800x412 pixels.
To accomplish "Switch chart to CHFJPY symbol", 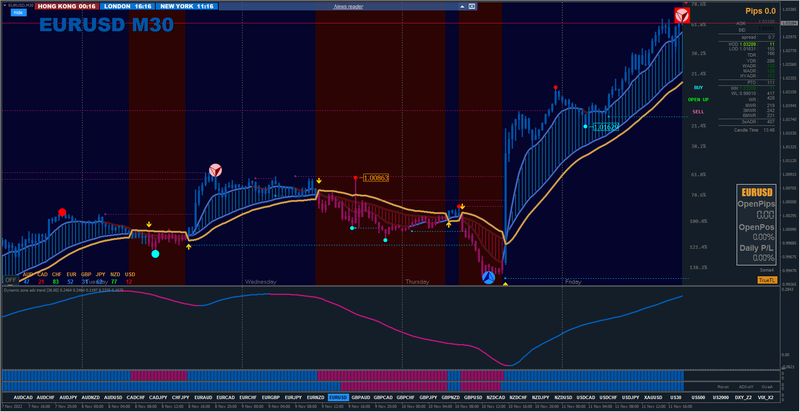I will (x=181, y=397).
